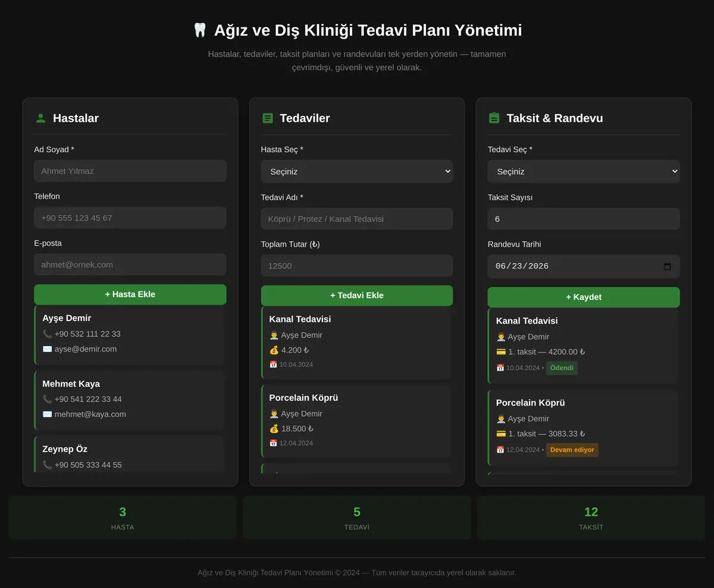Click the Ödendi status badge

[562, 368]
